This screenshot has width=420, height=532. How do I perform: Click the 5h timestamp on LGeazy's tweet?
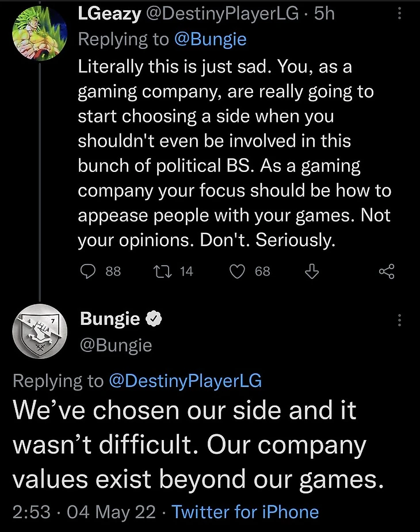(324, 14)
